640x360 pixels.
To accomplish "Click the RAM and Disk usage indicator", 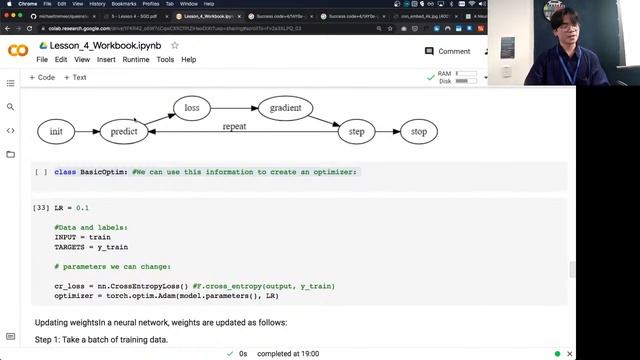I will click(457, 77).
